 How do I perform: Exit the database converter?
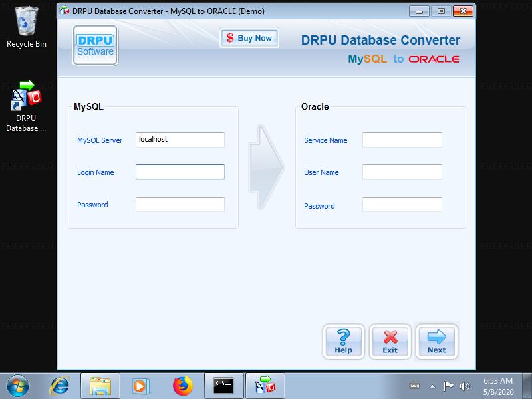pyautogui.click(x=390, y=340)
